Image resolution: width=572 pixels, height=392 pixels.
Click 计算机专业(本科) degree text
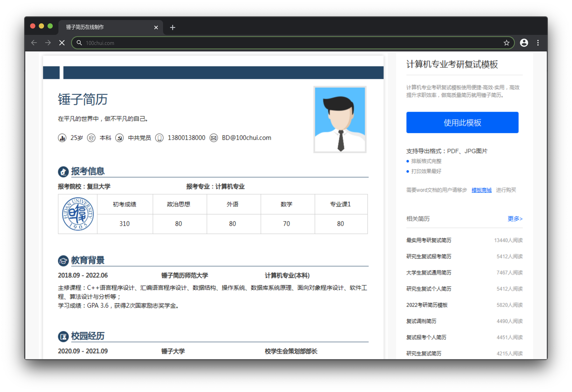pyautogui.click(x=287, y=276)
